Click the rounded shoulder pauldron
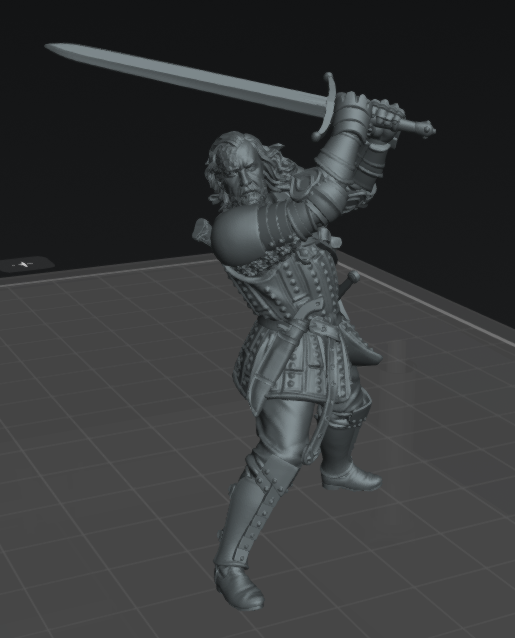 (236, 236)
